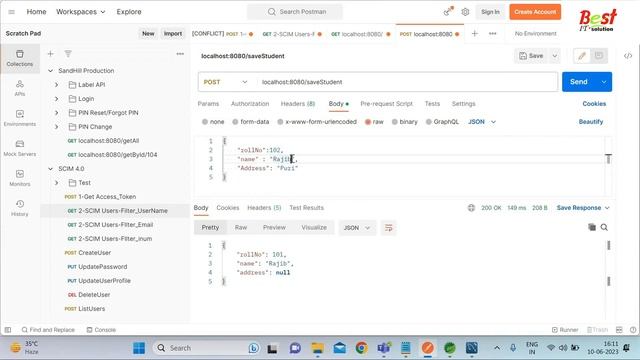The image size is (640, 360).
Task: Switch to the Pre-request Script tab
Action: point(387,104)
